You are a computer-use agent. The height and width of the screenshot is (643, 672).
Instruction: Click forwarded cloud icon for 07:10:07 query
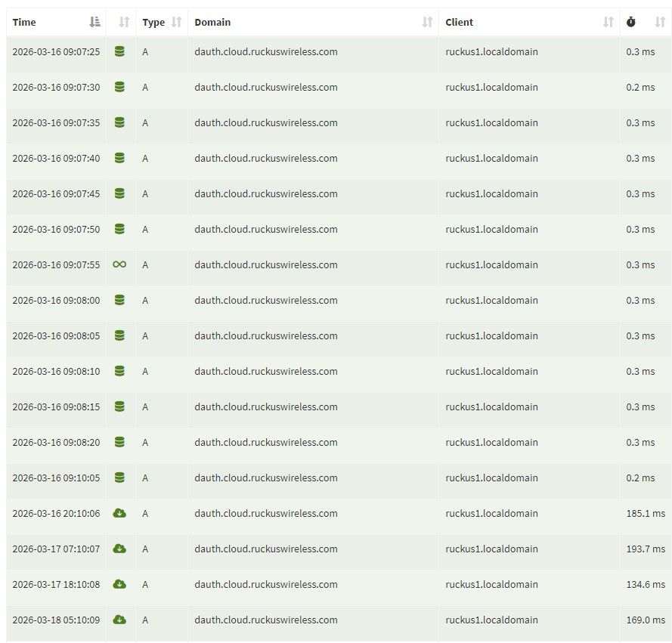(x=119, y=549)
